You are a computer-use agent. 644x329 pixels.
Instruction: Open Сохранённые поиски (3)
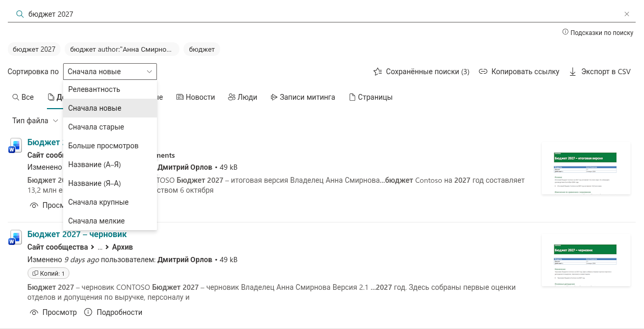[421, 72]
